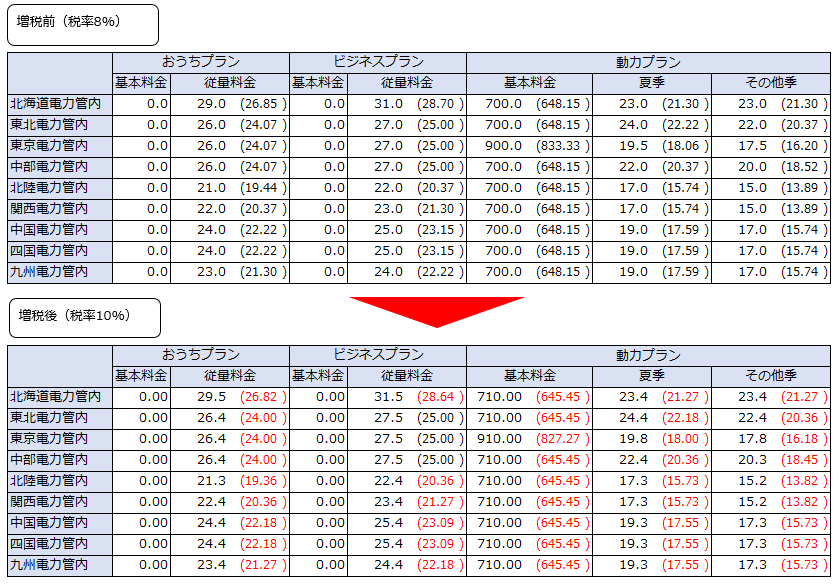This screenshot has height=586, width=839.
Task: Click the '31.5' value in the 10% table
Action: click(x=388, y=397)
